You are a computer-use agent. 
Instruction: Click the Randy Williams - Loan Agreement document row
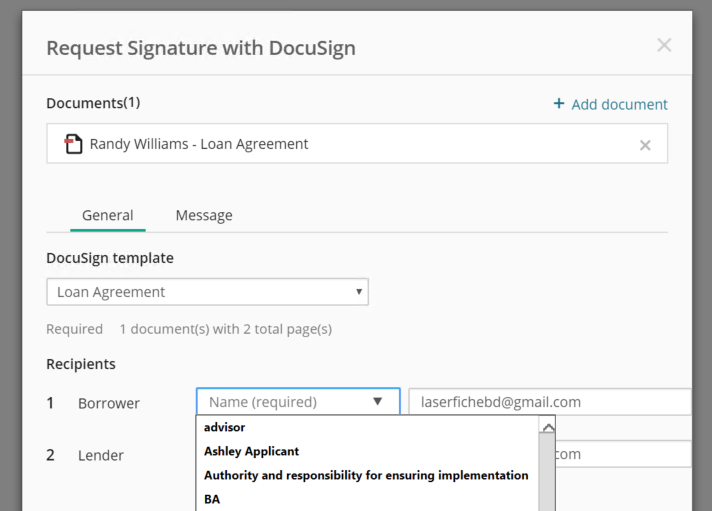(357, 144)
